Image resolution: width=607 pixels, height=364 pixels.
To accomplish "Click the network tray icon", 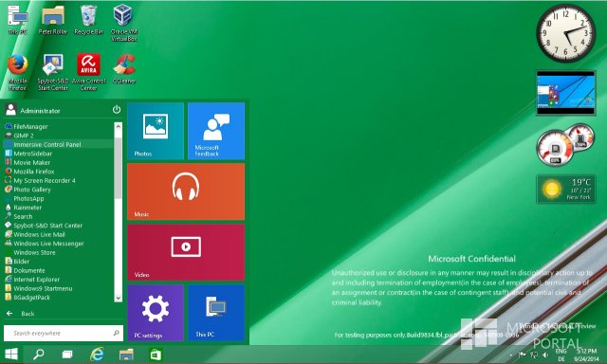I will click(x=534, y=355).
